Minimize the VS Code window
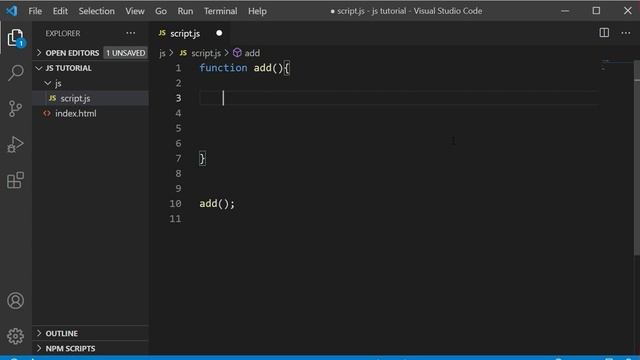 click(565, 11)
